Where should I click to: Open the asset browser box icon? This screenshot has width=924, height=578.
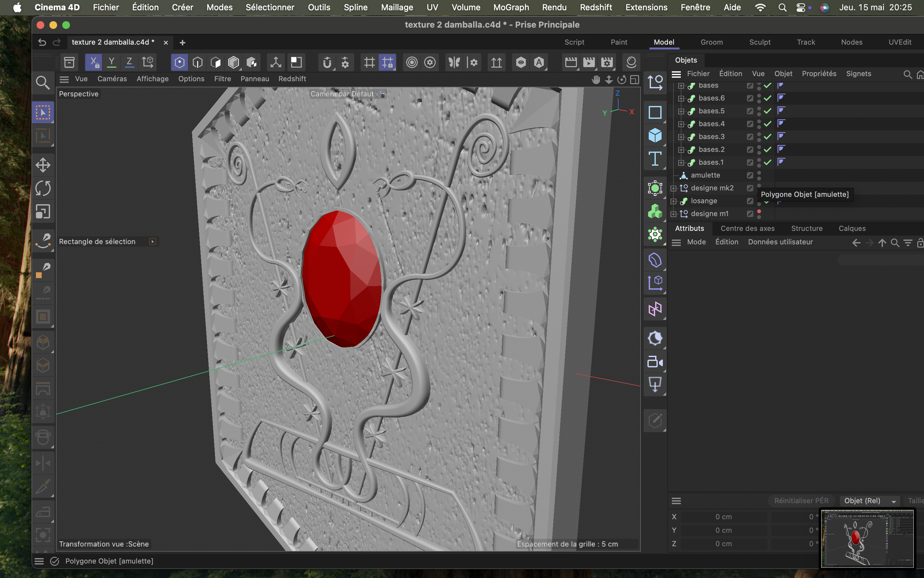69,62
